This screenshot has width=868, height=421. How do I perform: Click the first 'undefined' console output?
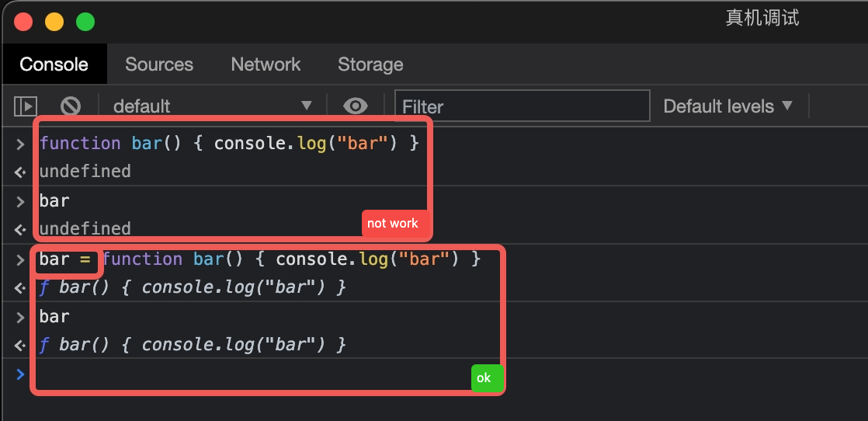85,171
